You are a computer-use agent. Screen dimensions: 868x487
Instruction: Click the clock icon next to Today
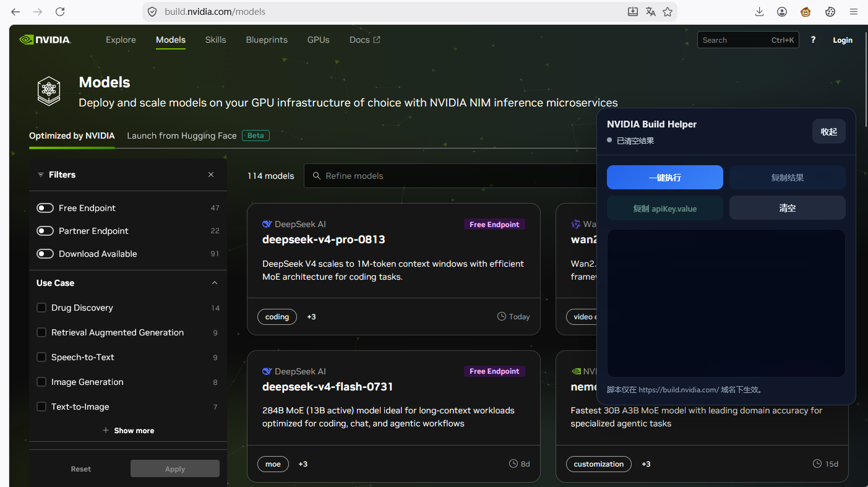click(x=502, y=316)
